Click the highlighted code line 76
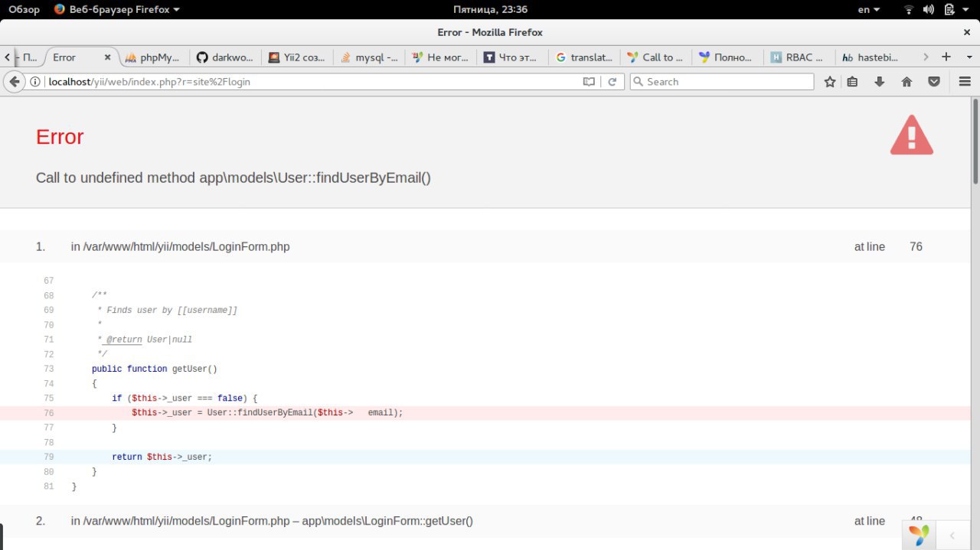980x550 pixels. 485,413
